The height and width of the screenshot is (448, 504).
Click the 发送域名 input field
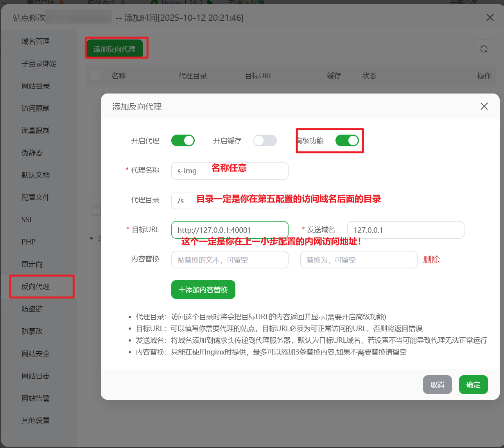[x=405, y=230]
